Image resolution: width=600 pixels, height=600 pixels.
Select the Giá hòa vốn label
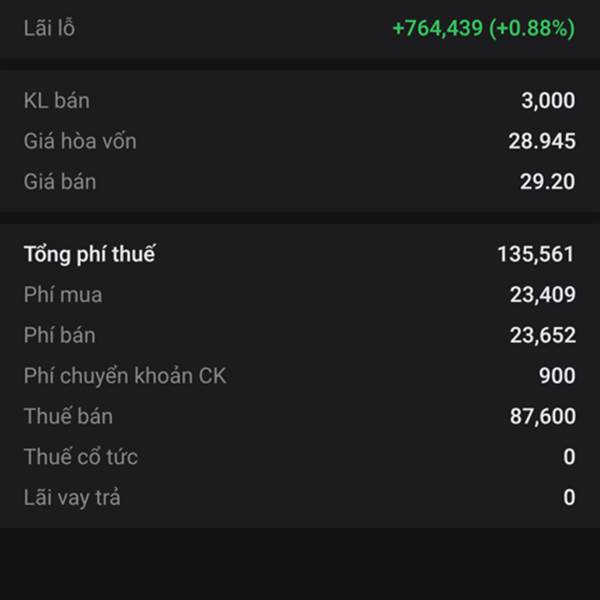[80, 141]
